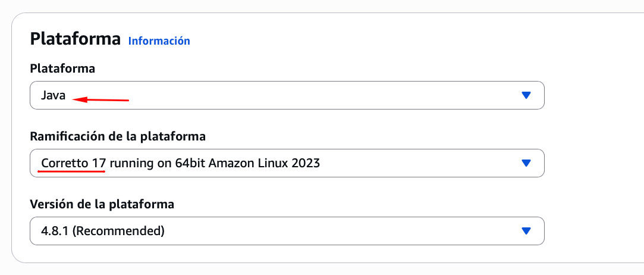Expand the Ramificación de la plataforma dropdown
Image resolution: width=644 pixels, height=275 pixels.
287,163
